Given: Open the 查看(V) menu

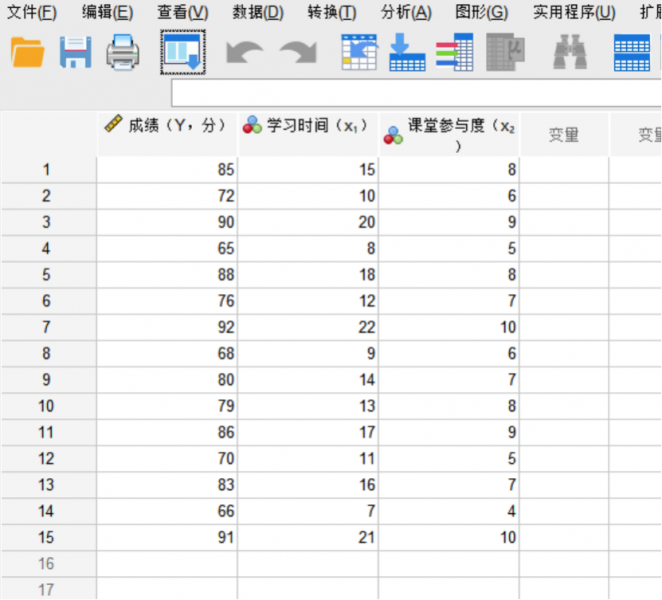Looking at the screenshot, I should point(183,12).
